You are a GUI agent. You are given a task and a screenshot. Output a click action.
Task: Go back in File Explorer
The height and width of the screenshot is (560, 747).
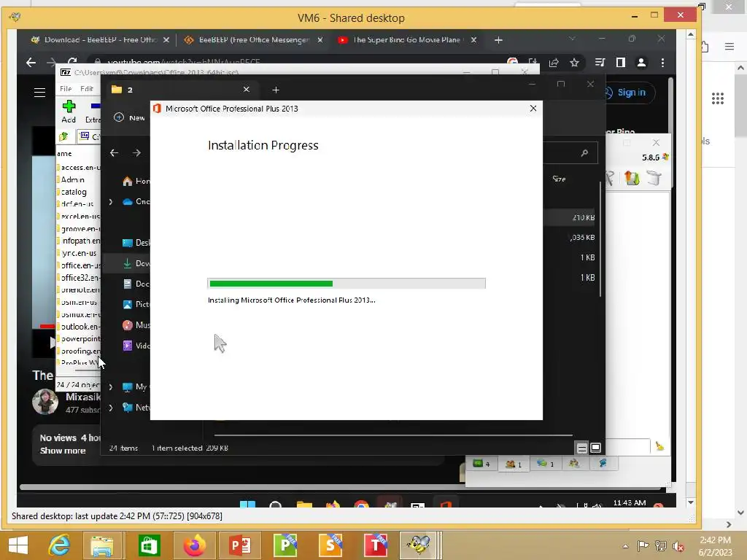(x=114, y=153)
